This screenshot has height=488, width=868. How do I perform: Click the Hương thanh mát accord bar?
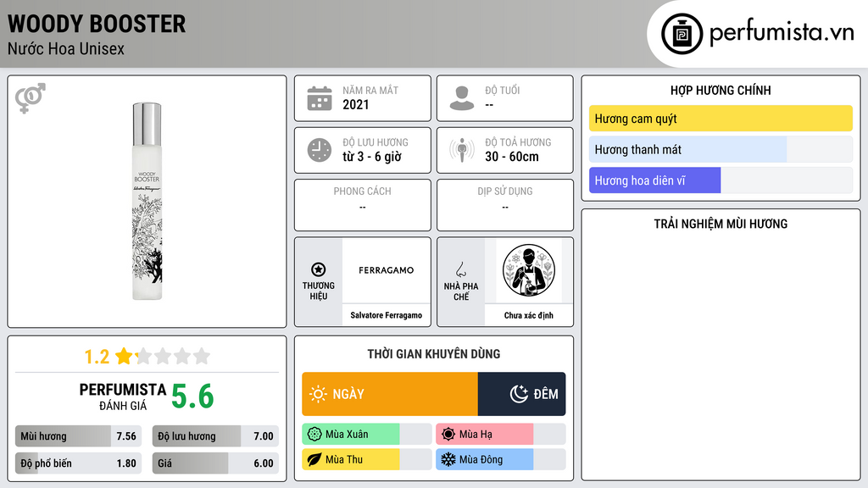(721, 149)
